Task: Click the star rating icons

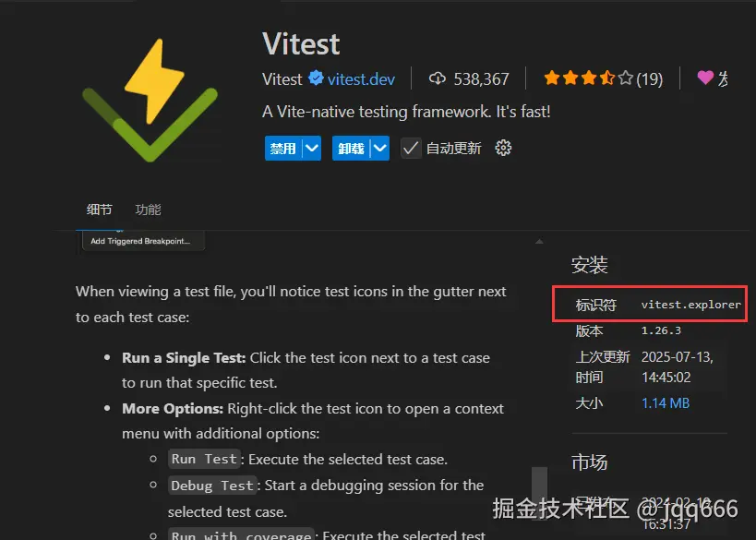Action: pos(588,78)
